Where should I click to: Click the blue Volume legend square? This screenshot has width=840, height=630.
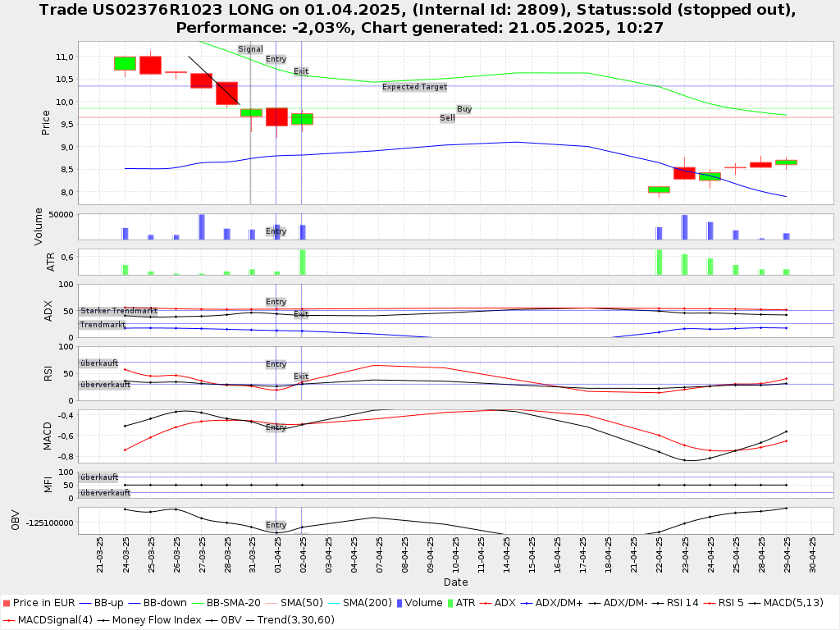click(x=399, y=604)
